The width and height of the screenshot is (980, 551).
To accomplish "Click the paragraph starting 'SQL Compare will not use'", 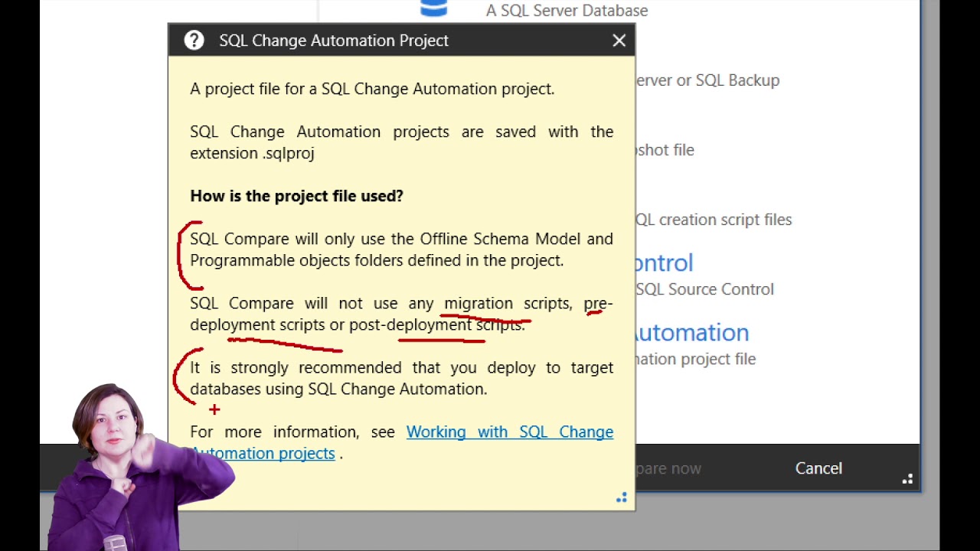I will tap(402, 314).
